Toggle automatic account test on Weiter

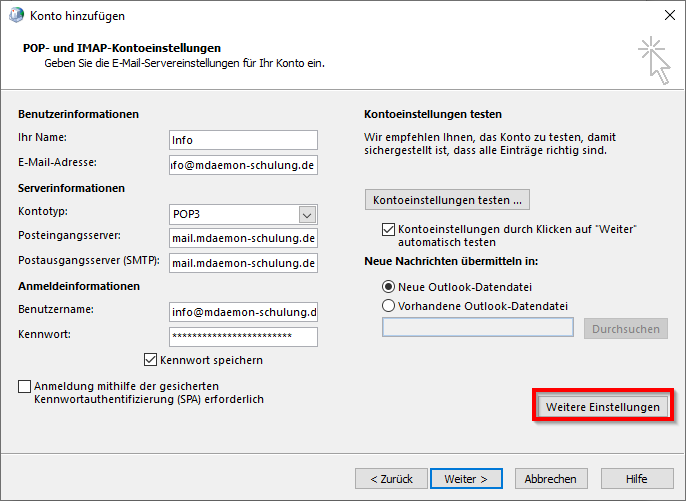[389, 230]
